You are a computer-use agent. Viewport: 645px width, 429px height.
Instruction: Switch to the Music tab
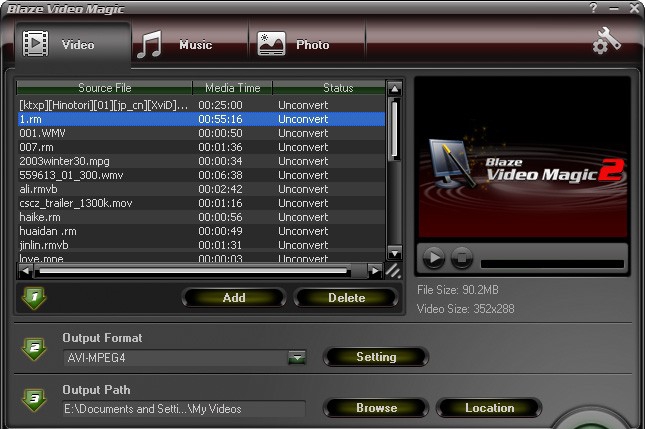pos(190,44)
